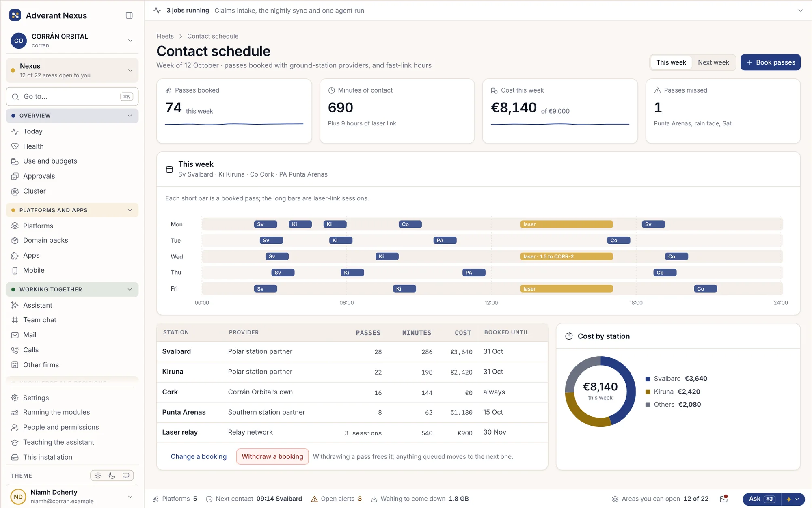Open Team chat via its hash icon
The height and width of the screenshot is (508, 812).
(x=15, y=320)
